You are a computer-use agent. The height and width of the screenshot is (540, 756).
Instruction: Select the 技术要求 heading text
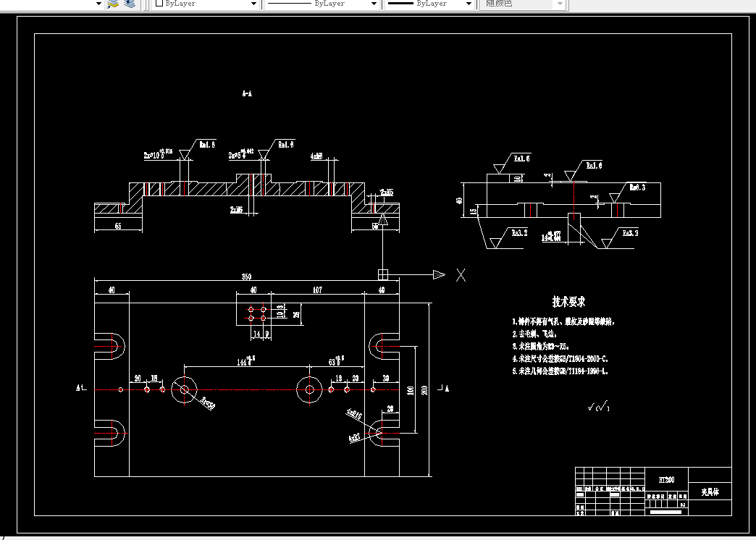point(568,302)
